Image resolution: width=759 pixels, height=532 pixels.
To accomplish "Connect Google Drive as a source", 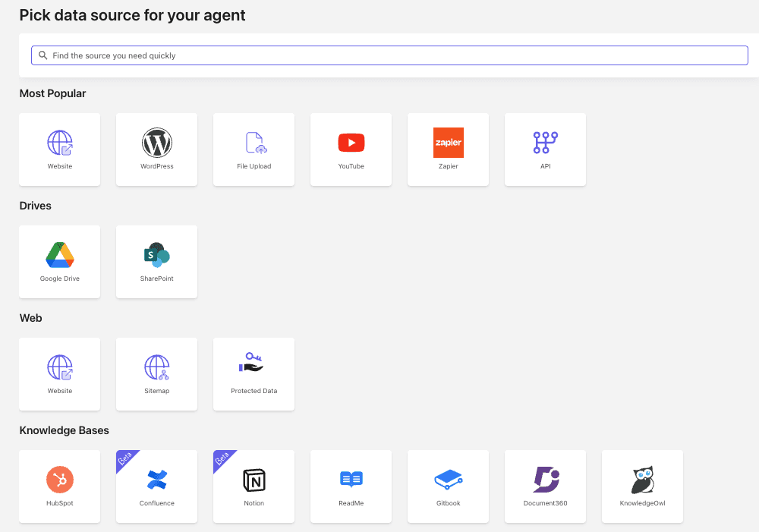I will coord(59,262).
